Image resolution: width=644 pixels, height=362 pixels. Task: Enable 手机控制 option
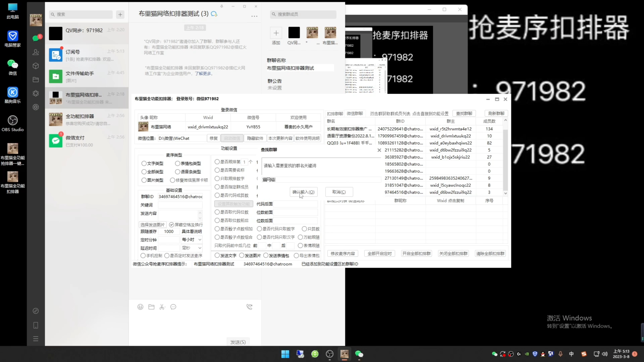click(151, 256)
